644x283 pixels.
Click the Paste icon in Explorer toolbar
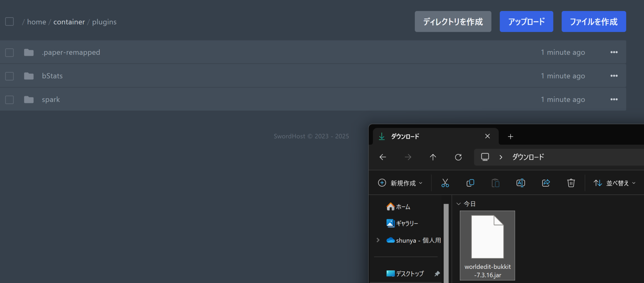point(495,183)
